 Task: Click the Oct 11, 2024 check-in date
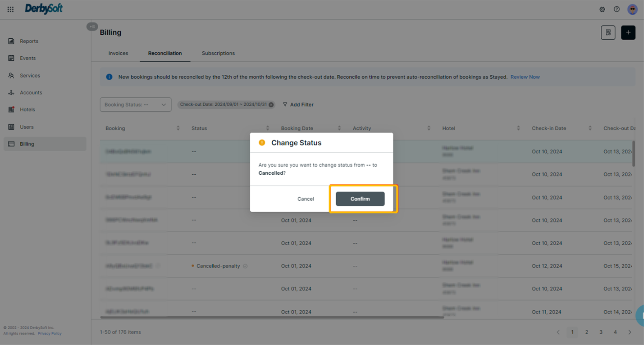pyautogui.click(x=547, y=312)
